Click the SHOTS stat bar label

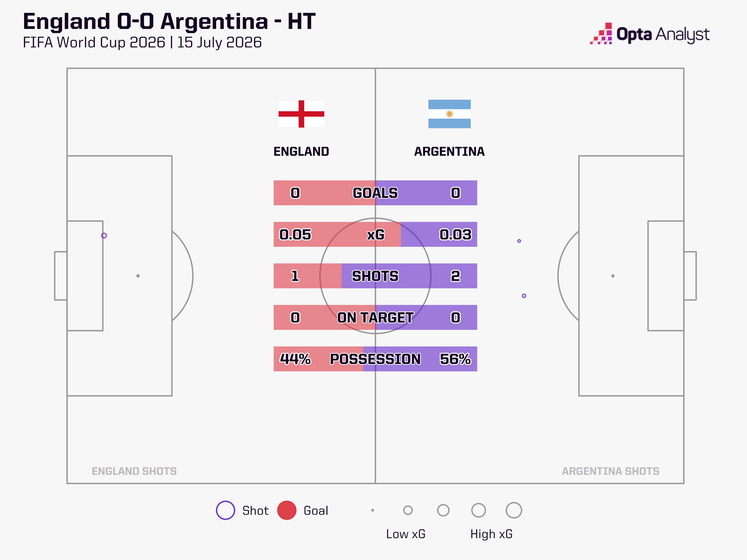click(375, 276)
